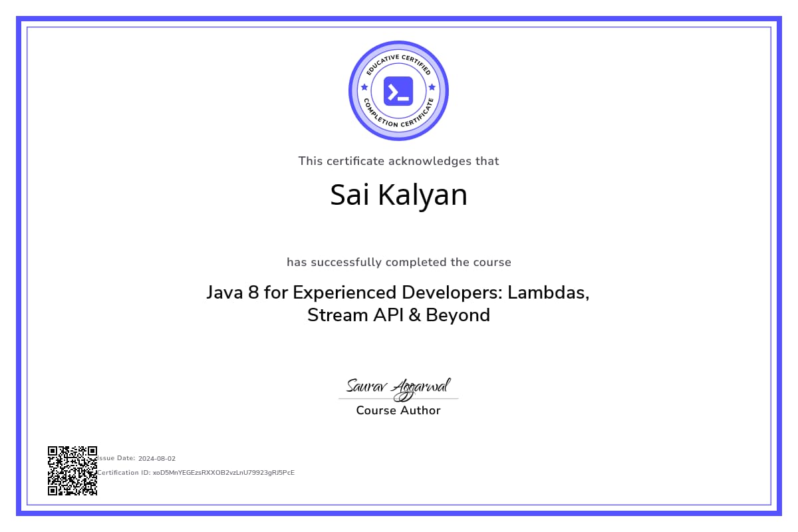Click the QR code

(x=72, y=471)
